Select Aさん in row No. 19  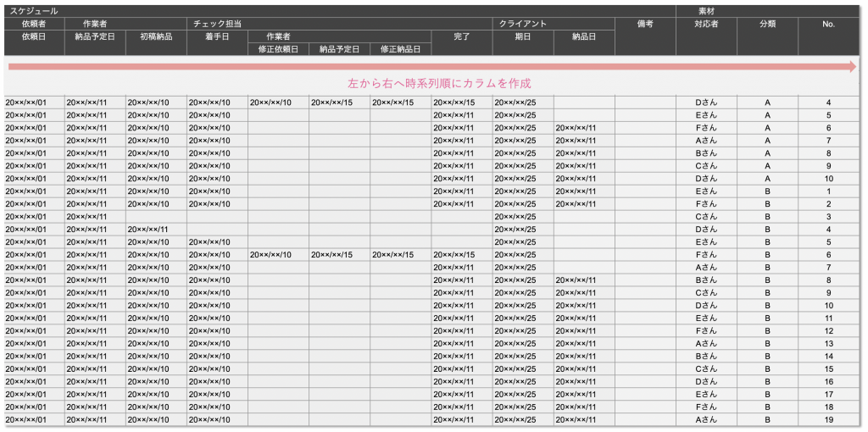point(706,420)
